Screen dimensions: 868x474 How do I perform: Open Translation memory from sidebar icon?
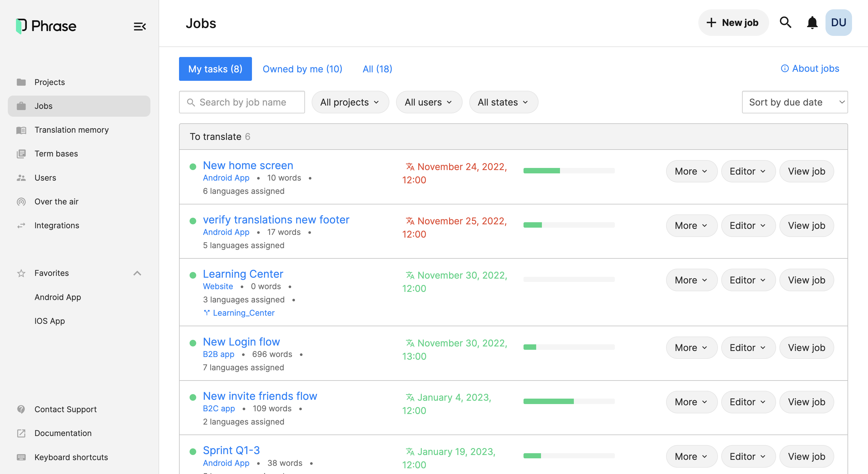[21, 130]
